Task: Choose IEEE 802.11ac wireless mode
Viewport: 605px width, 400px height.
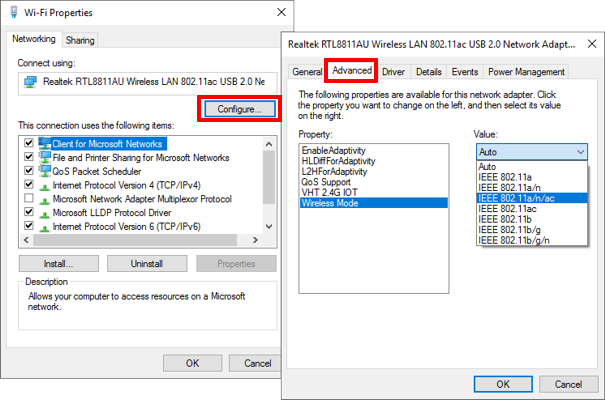Action: [532, 209]
